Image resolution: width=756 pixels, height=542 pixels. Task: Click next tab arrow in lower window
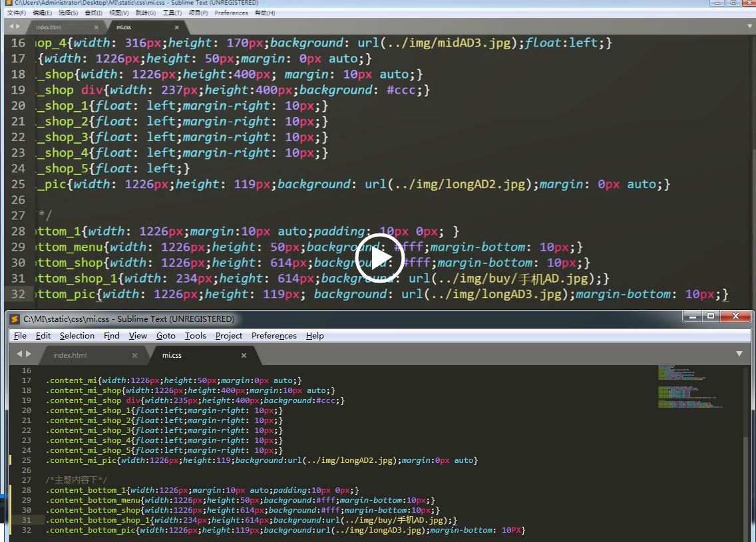(x=28, y=354)
